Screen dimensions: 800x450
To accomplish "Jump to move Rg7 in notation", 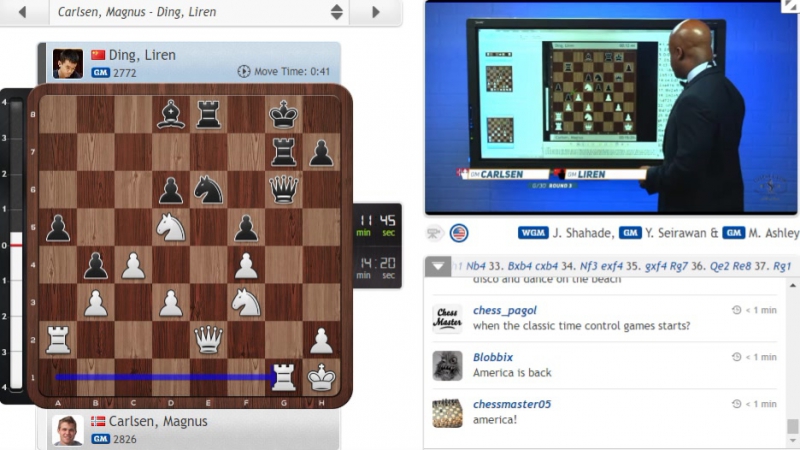I will point(679,266).
